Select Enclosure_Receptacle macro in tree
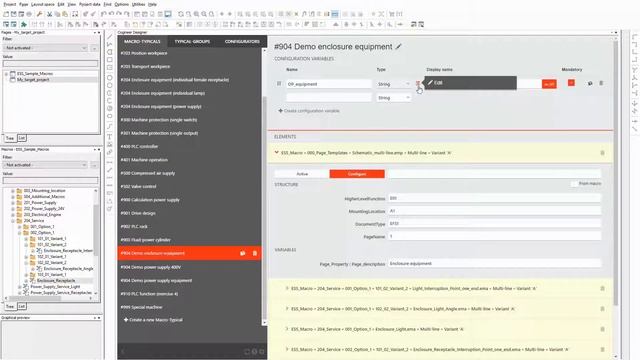The image size is (640, 360). click(x=56, y=281)
